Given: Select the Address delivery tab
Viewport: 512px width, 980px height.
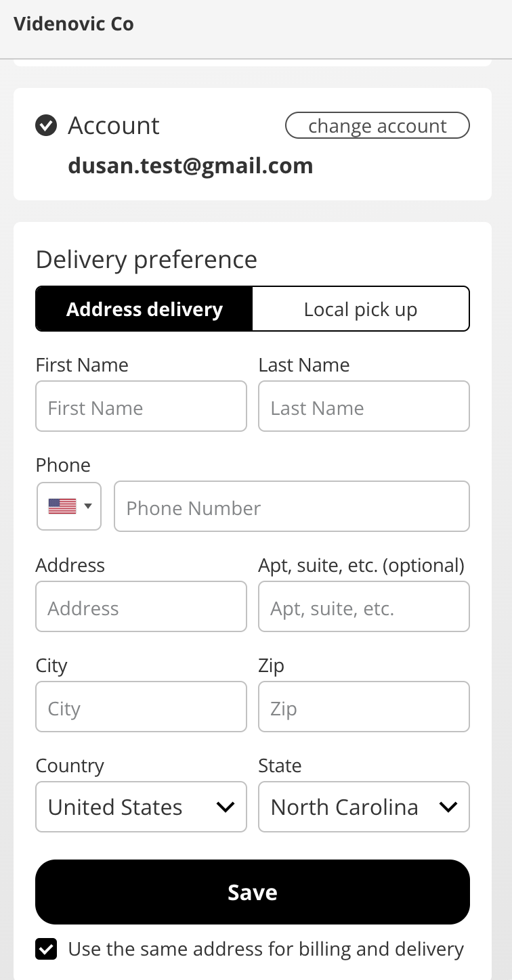Looking at the screenshot, I should 144,309.
